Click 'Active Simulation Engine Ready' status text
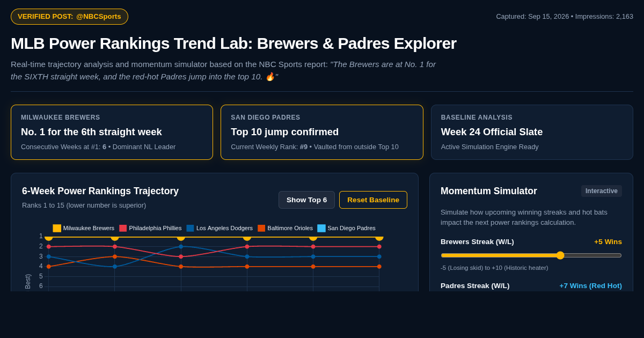644x338 pixels. 490,147
